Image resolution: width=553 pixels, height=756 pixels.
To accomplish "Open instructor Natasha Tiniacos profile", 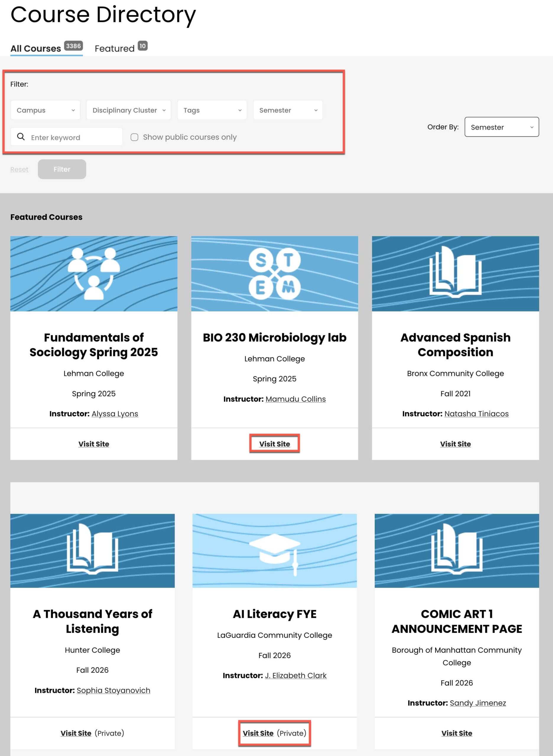I will pyautogui.click(x=476, y=414).
